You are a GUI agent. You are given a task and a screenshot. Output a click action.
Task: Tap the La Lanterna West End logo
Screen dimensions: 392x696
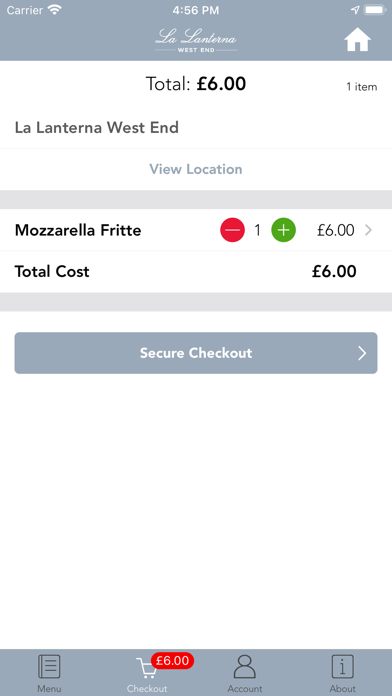[196, 41]
